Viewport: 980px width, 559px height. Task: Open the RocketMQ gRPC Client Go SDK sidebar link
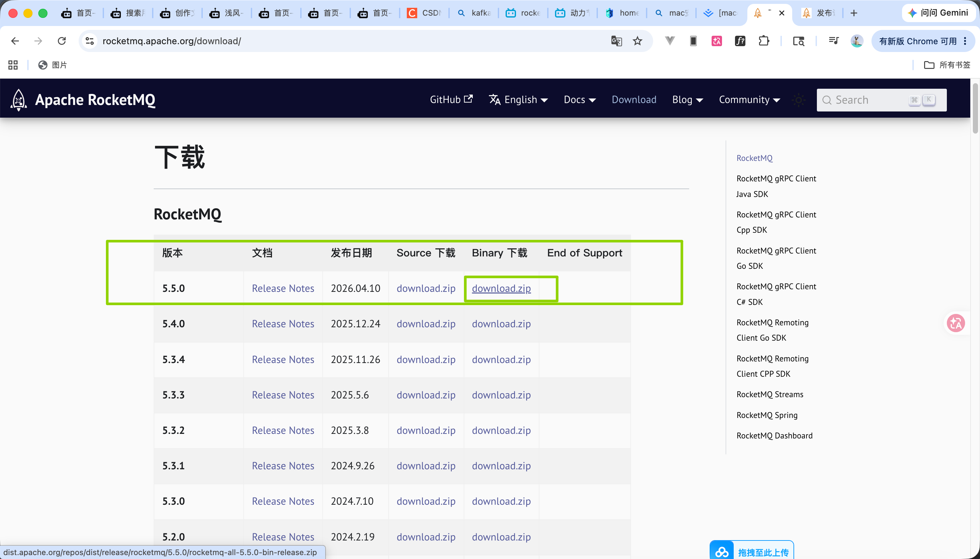point(776,258)
